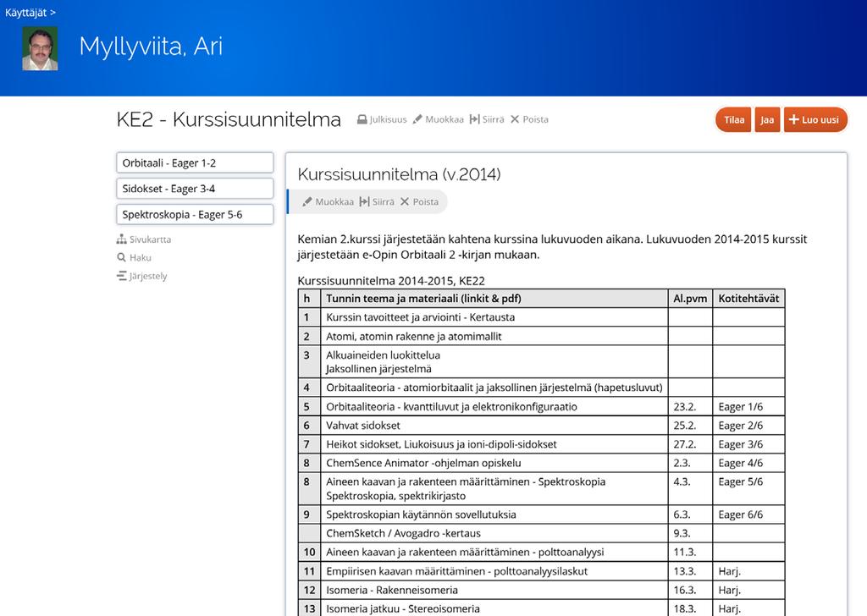Click the section Poista X icon

coord(405,201)
